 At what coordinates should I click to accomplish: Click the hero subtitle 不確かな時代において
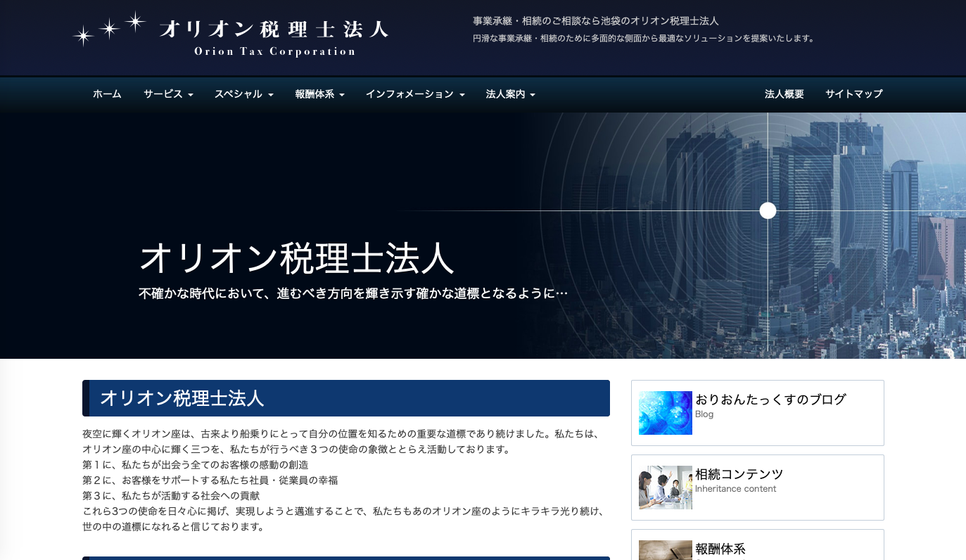[x=353, y=293]
